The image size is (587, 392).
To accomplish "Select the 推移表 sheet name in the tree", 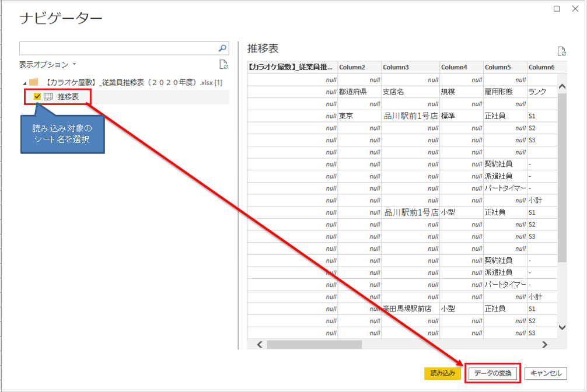I will (68, 97).
